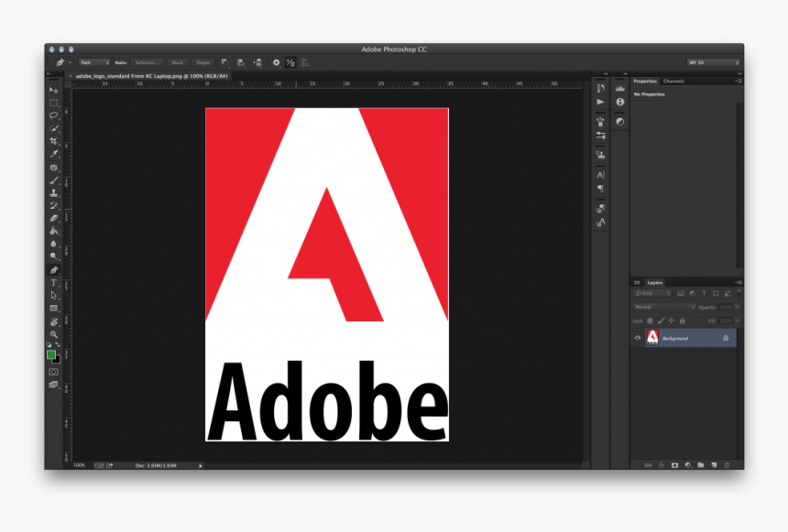
Task: Toggle Lock all padlock icon
Action: [682, 320]
